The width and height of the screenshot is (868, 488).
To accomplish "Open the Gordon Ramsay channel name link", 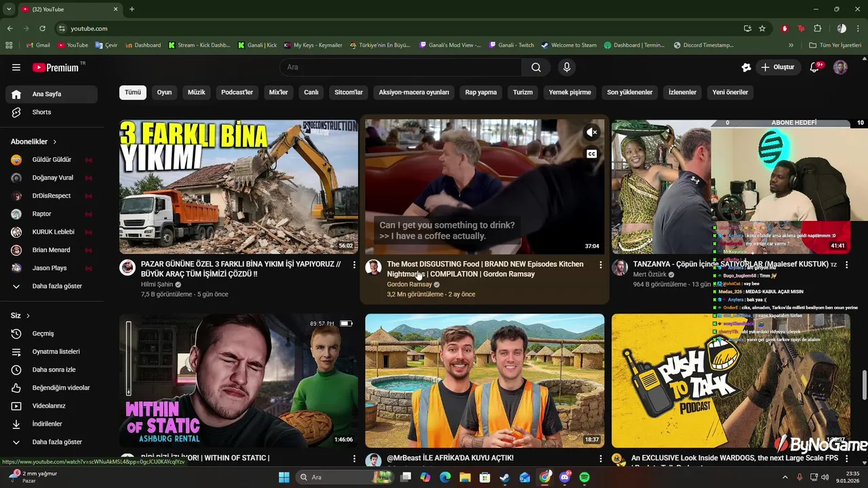I will tap(410, 285).
